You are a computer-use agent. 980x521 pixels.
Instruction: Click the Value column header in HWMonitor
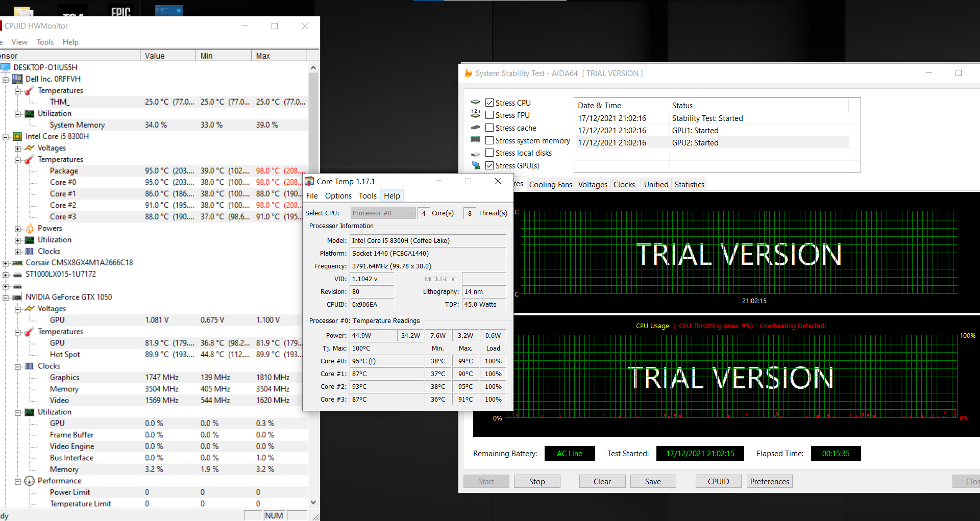click(168, 56)
